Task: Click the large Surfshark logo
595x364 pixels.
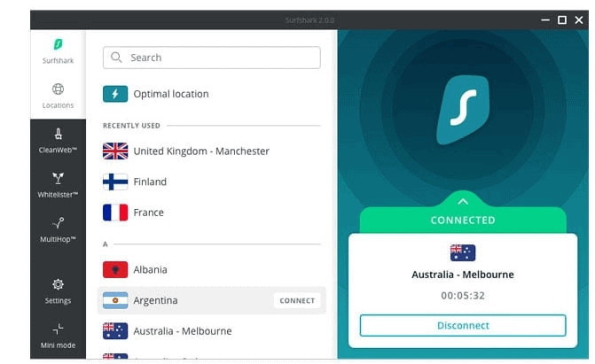Action: [x=463, y=110]
